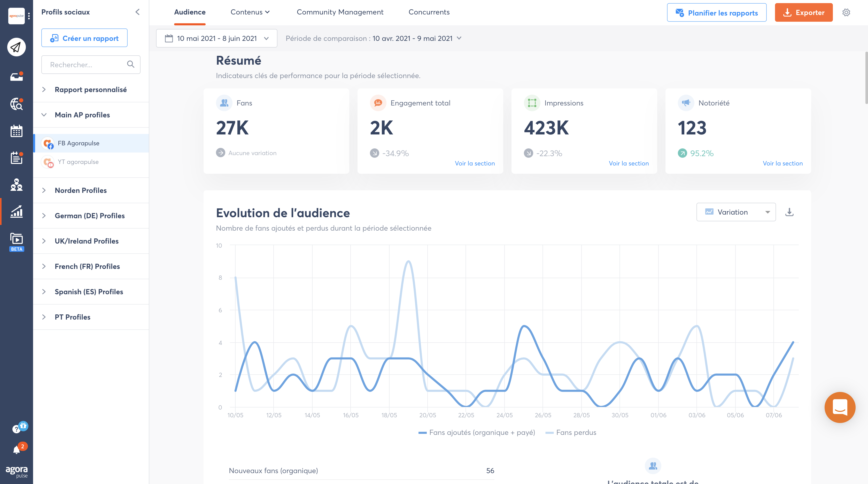Collapse Main AP profiles group
This screenshot has height=484, width=868.
91,115
